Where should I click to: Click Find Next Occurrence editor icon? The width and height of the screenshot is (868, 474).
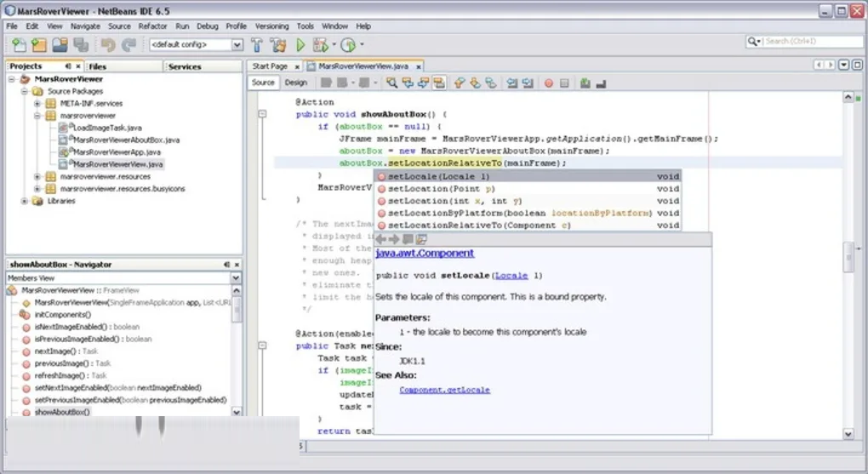(x=424, y=83)
